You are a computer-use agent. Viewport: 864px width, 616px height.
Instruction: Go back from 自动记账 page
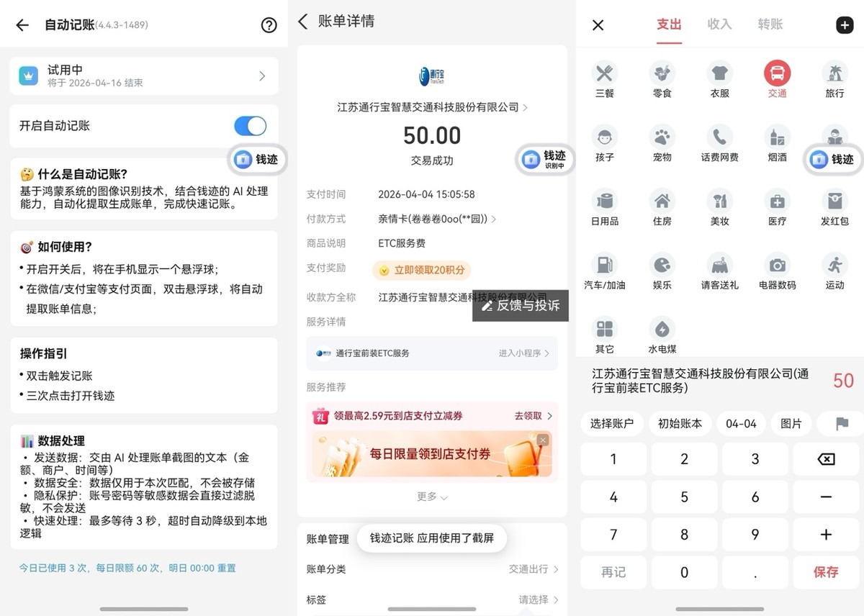point(22,25)
